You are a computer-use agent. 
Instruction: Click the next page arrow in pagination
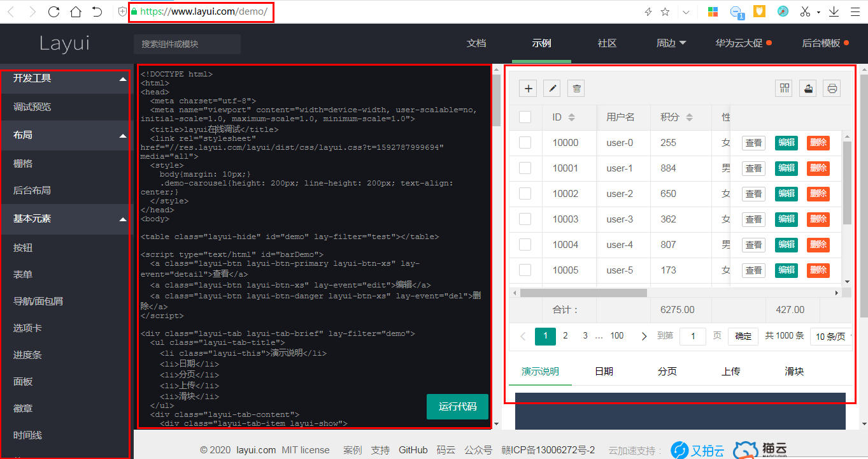pos(644,336)
